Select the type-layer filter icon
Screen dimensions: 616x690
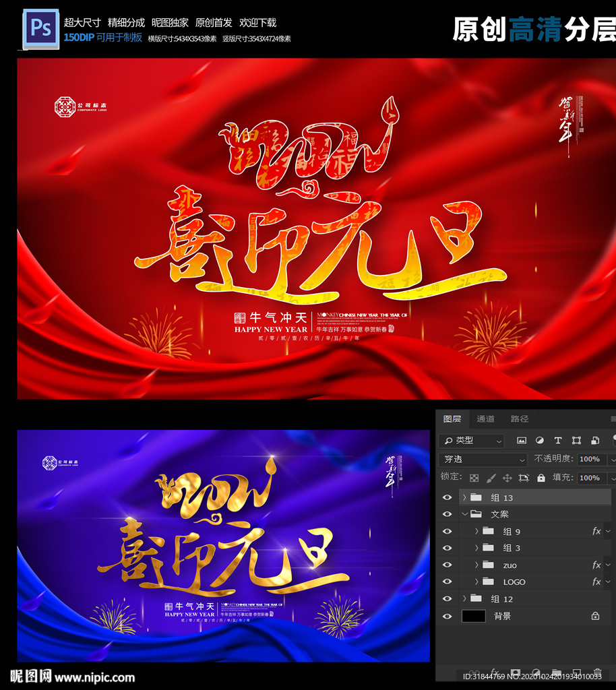(x=558, y=441)
